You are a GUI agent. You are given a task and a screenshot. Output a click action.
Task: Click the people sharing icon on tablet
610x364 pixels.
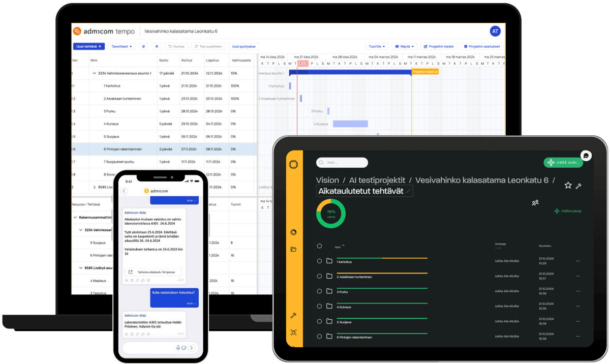[535, 202]
